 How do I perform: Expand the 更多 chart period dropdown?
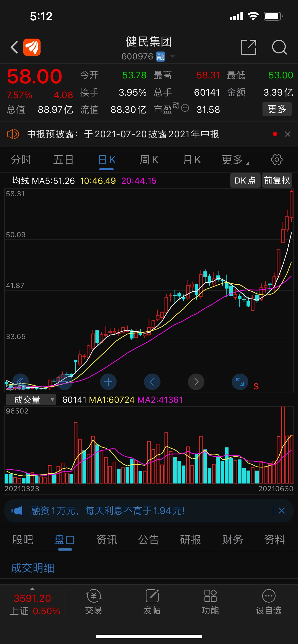235,160
